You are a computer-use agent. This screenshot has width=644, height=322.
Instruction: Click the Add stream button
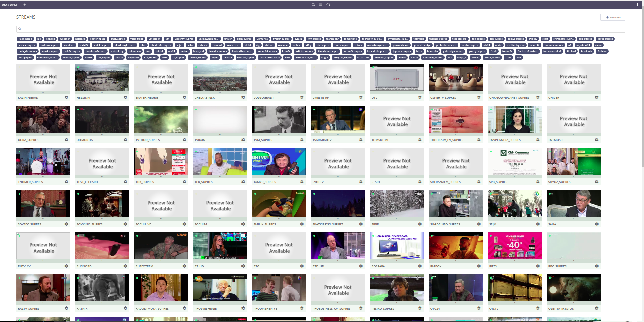tap(613, 17)
